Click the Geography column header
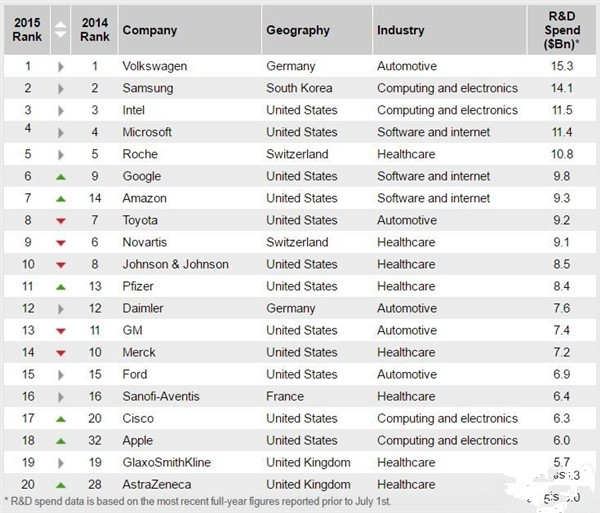 click(x=297, y=30)
